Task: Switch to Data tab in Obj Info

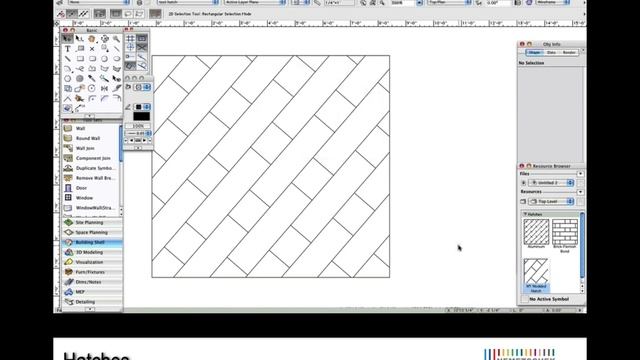Action: coord(551,53)
